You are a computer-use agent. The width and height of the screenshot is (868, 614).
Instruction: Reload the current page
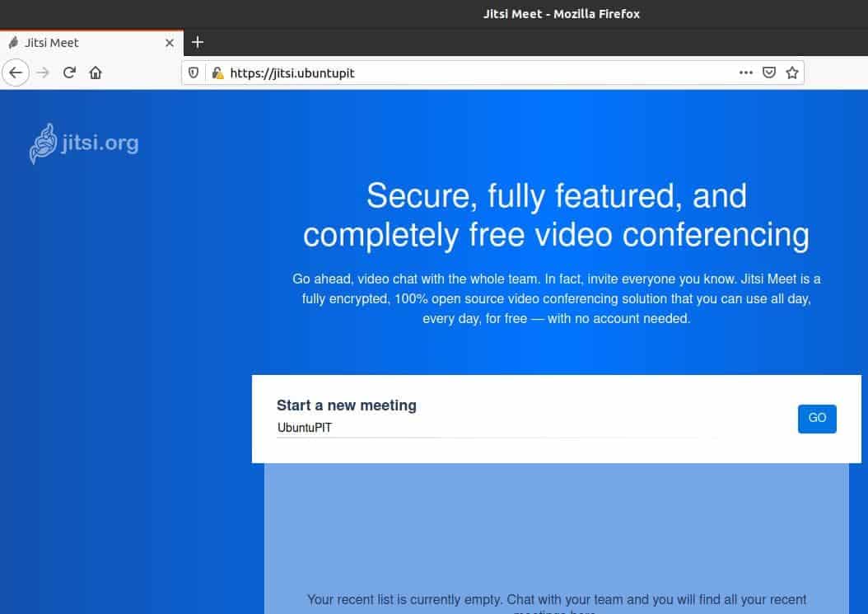[69, 73]
